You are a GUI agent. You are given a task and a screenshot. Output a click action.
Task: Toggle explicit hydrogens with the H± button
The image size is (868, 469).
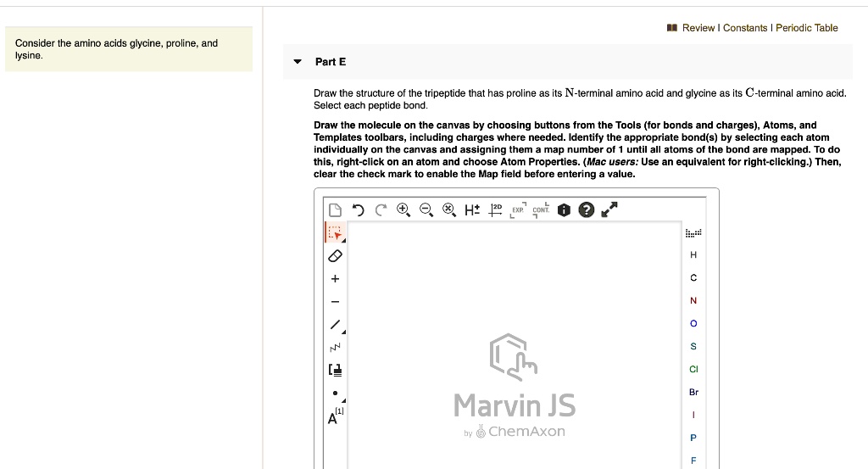click(472, 210)
